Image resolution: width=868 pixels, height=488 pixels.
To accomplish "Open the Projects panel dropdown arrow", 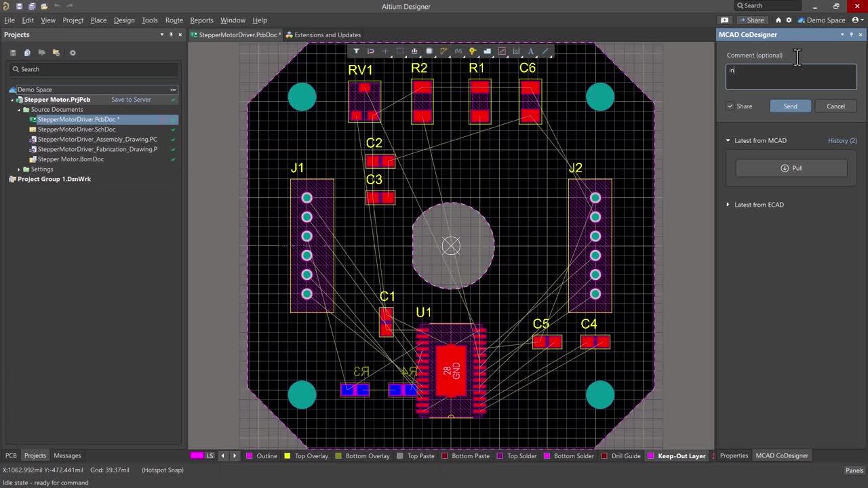I will pyautogui.click(x=161, y=35).
